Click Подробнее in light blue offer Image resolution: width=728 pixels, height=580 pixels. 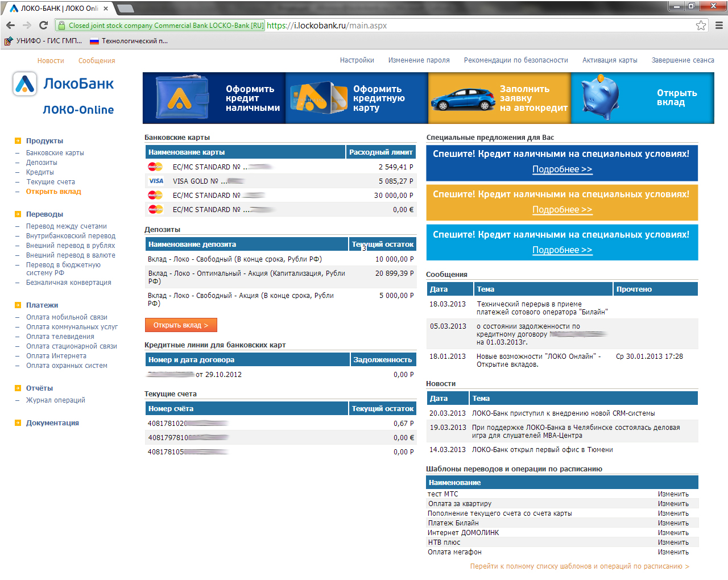562,250
